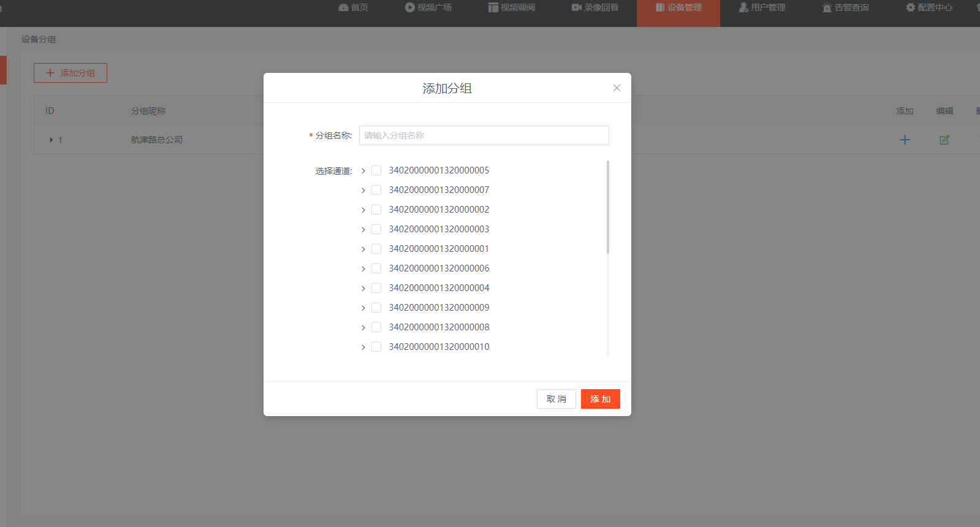Select channel label 34020000001320000003
Screen dimensions: 980x527
439,229
